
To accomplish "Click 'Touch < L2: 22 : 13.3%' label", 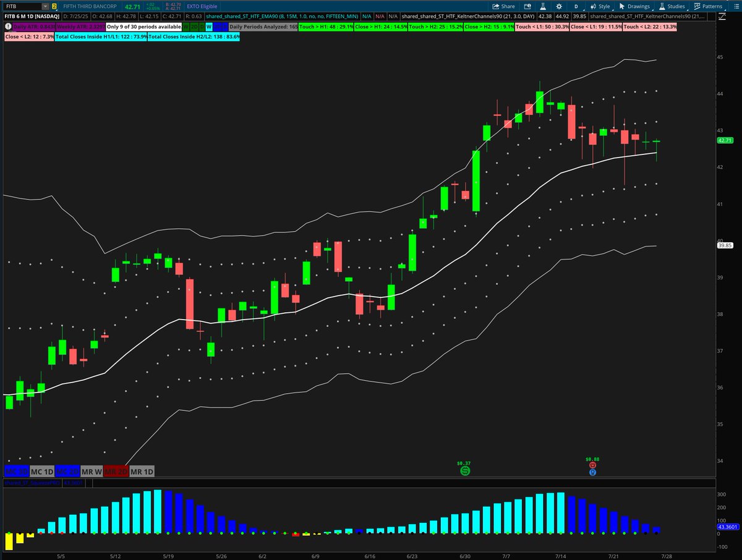I will coord(650,27).
